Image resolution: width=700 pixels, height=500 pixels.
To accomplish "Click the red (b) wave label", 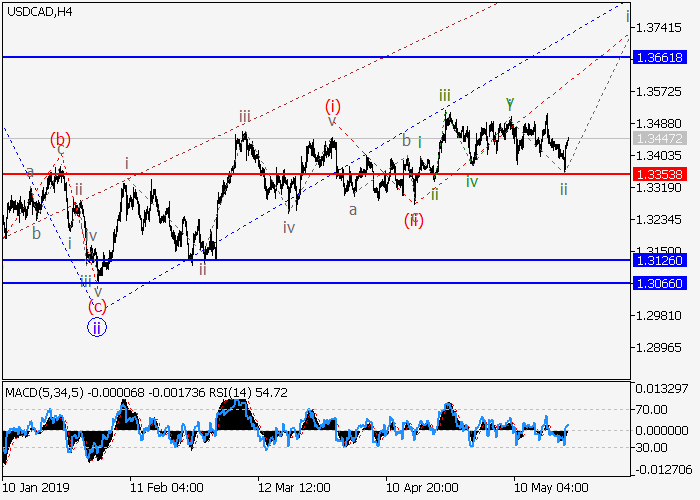I will [61, 139].
